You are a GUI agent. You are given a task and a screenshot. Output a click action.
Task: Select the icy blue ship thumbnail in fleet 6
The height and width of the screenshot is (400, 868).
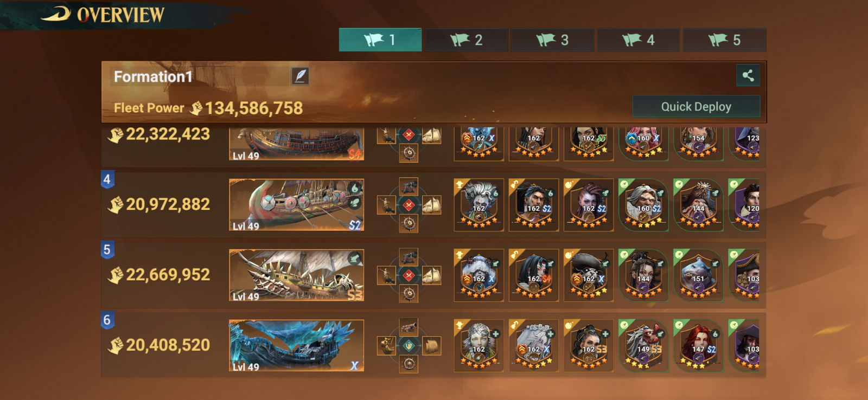296,345
